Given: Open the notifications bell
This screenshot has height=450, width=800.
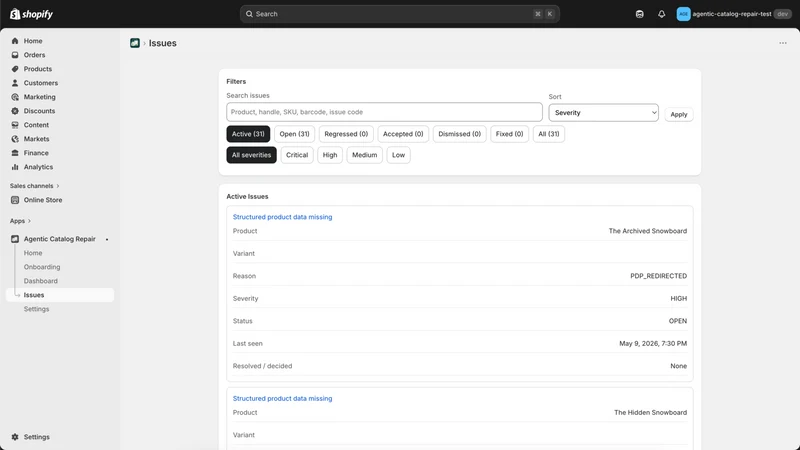Looking at the screenshot, I should (x=661, y=14).
